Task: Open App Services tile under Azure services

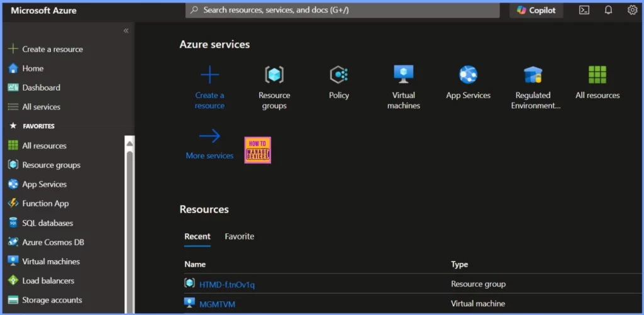Action: pos(468,82)
